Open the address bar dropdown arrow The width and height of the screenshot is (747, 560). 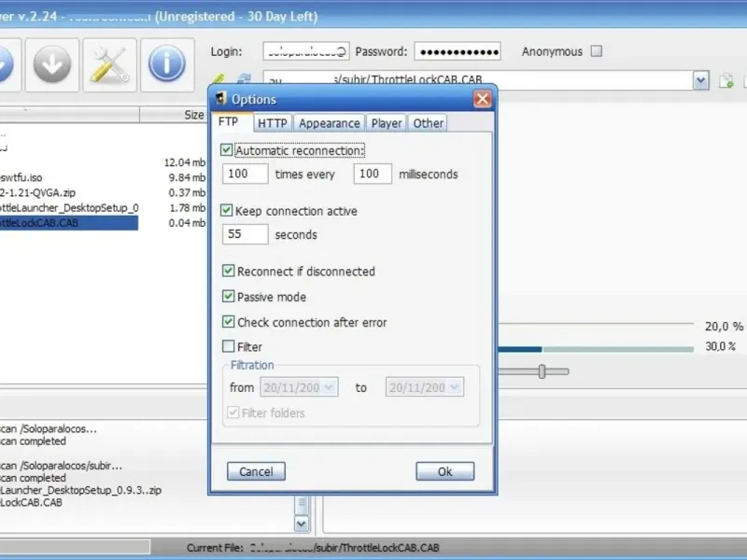click(700, 80)
